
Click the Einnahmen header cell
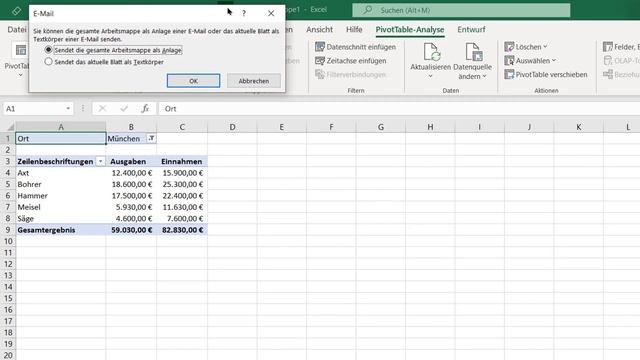(182, 161)
